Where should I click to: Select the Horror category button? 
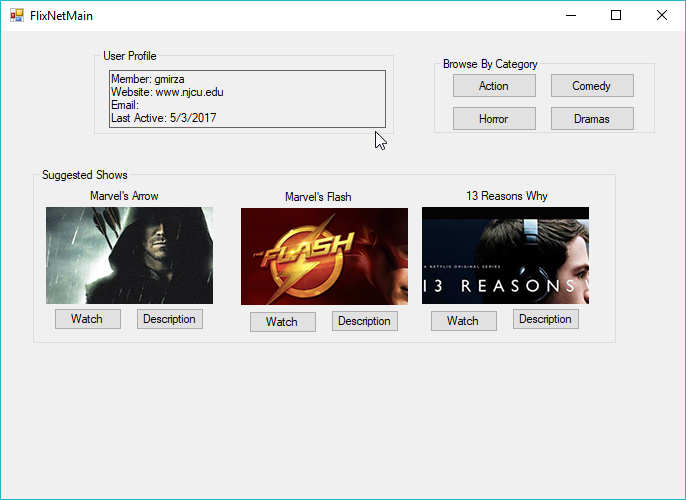(x=494, y=119)
